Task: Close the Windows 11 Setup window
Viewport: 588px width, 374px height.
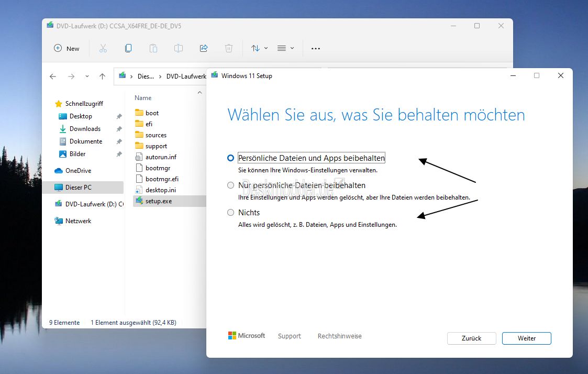Action: tap(561, 76)
